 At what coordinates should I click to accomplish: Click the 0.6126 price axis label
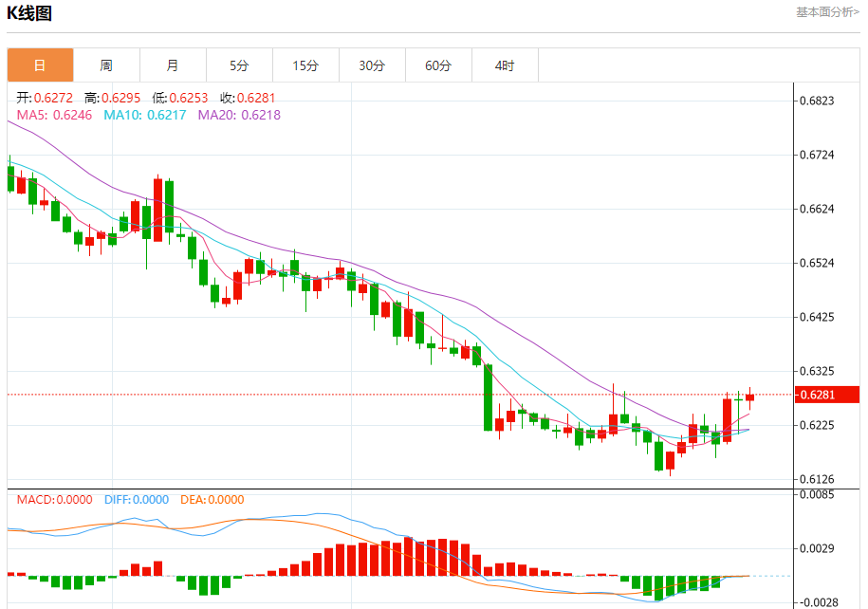(x=817, y=479)
